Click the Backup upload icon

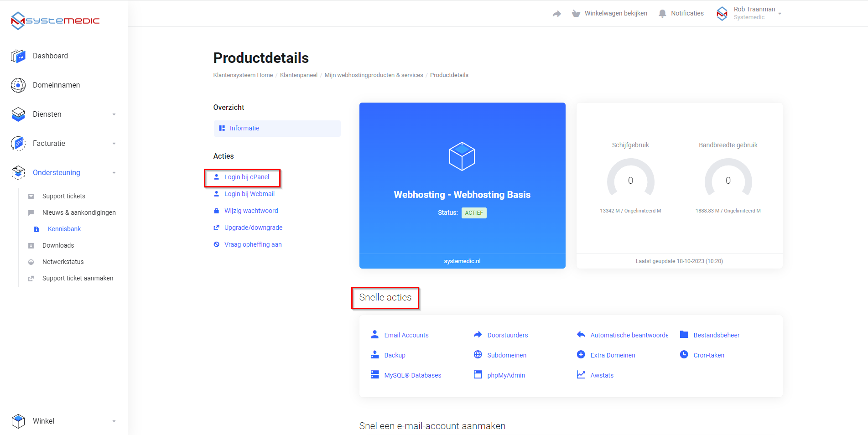pos(375,355)
